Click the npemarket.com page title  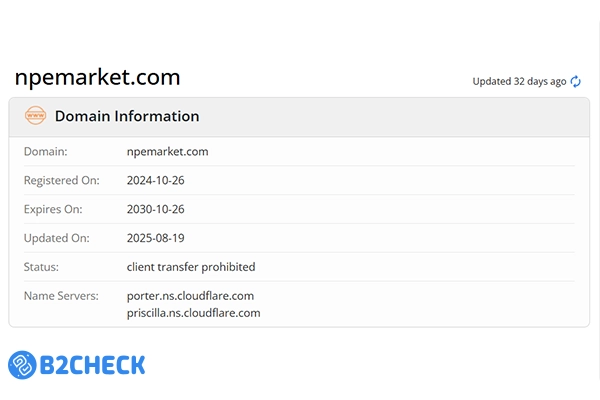coord(97,78)
